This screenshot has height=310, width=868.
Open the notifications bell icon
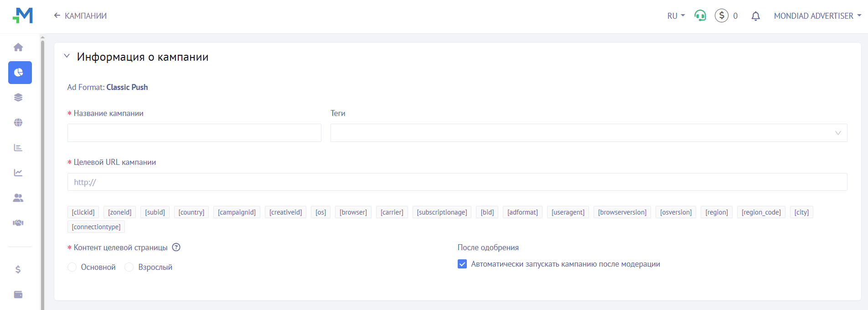755,16
